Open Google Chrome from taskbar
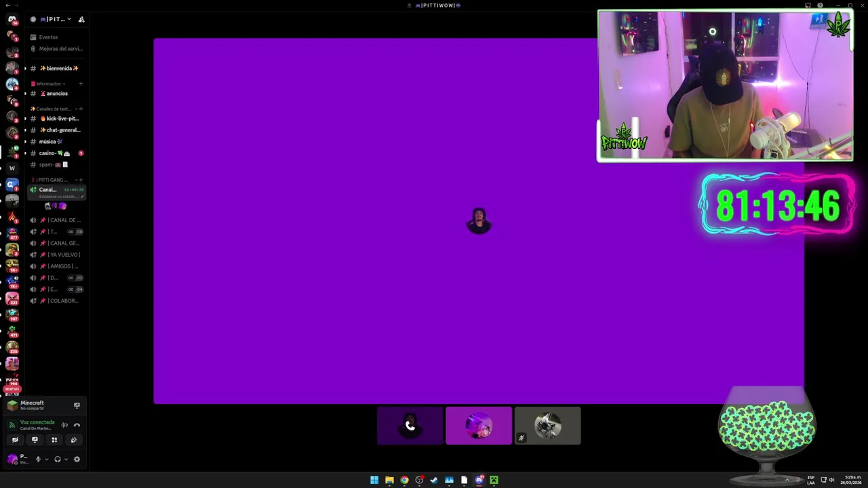The width and height of the screenshot is (868, 488). tap(404, 480)
